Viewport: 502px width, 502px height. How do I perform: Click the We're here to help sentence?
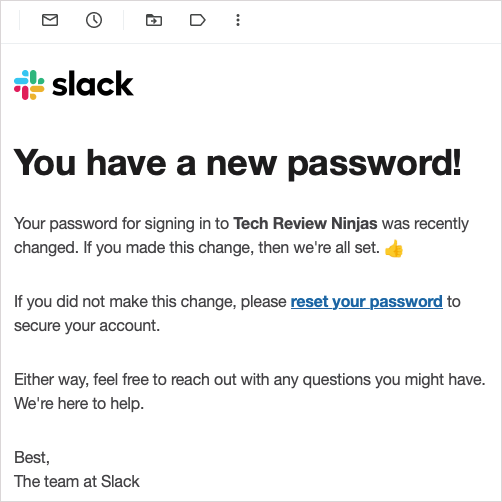pyautogui.click(x=79, y=403)
